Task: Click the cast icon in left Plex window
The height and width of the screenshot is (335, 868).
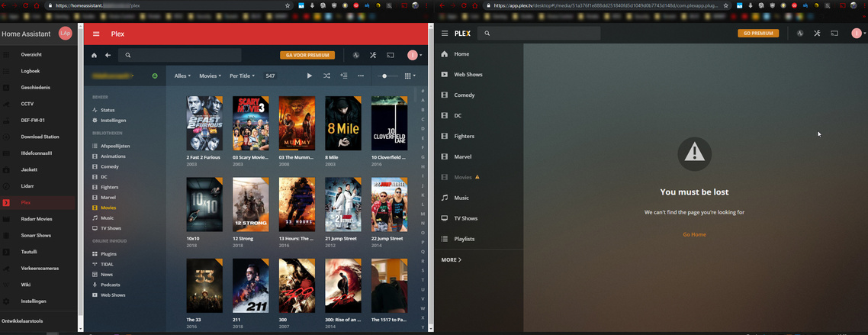Action: pos(391,56)
